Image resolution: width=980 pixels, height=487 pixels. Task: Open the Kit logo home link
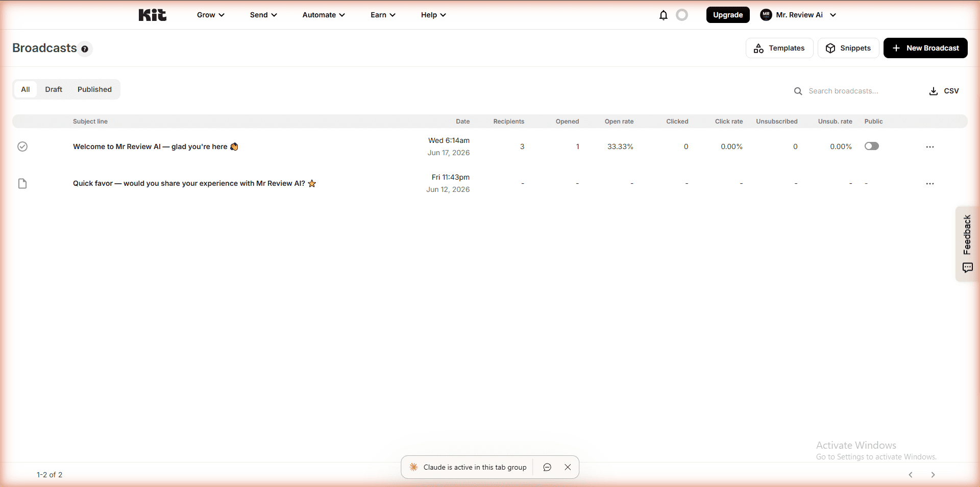[x=152, y=15]
